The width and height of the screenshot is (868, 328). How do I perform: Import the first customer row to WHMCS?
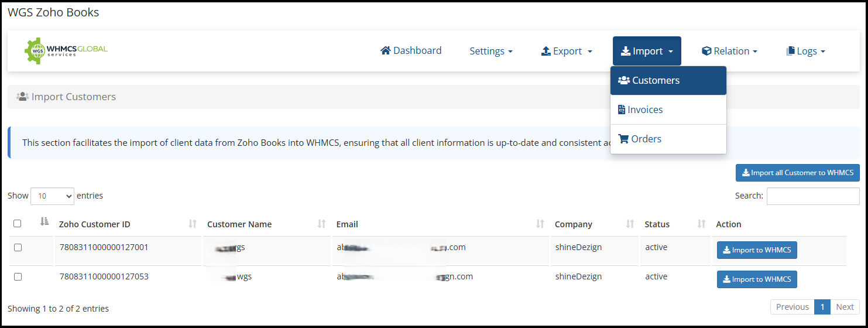pos(757,250)
